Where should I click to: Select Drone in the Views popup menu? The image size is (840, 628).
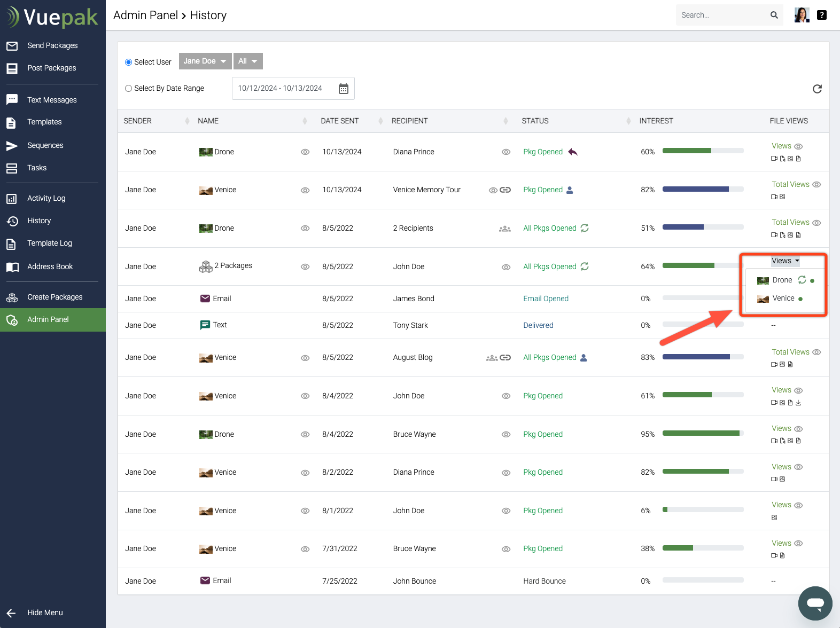pos(782,280)
